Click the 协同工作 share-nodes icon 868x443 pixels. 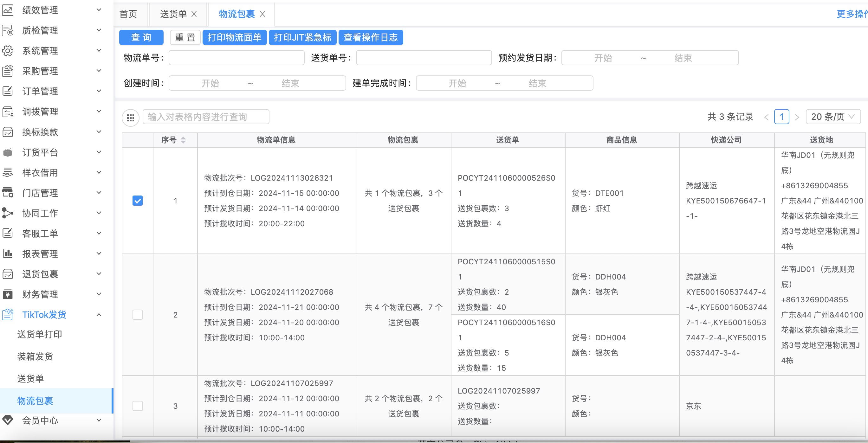tap(8, 213)
